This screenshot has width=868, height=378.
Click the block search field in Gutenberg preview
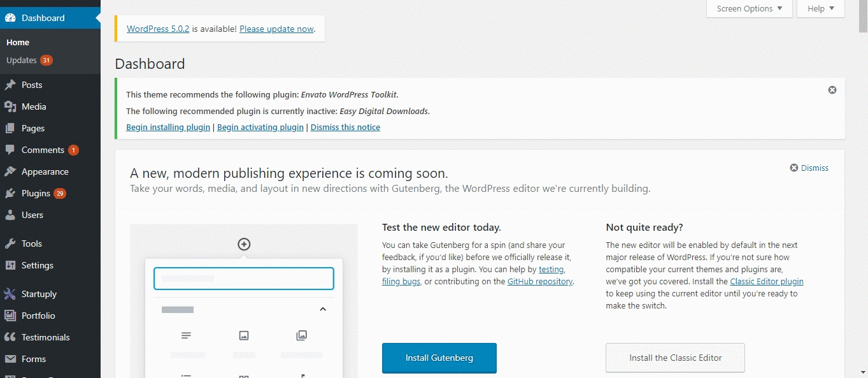pyautogui.click(x=244, y=279)
